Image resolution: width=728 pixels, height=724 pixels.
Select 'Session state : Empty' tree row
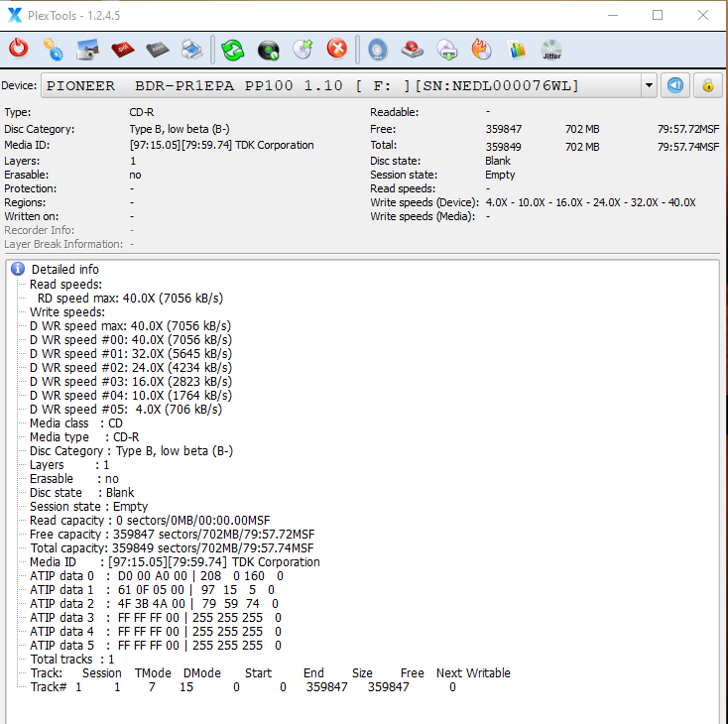[x=88, y=507]
